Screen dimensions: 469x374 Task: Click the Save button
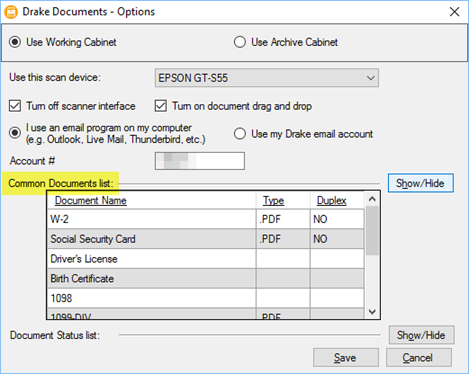(346, 358)
